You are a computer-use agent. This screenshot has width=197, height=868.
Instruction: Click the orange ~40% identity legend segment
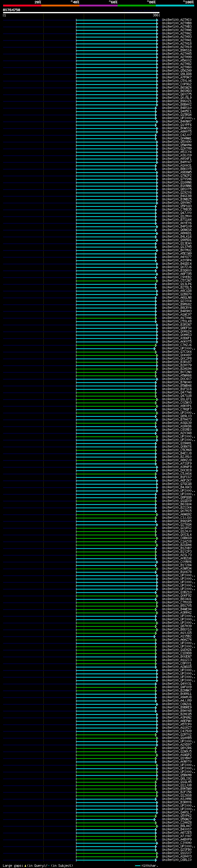pos(60,6)
